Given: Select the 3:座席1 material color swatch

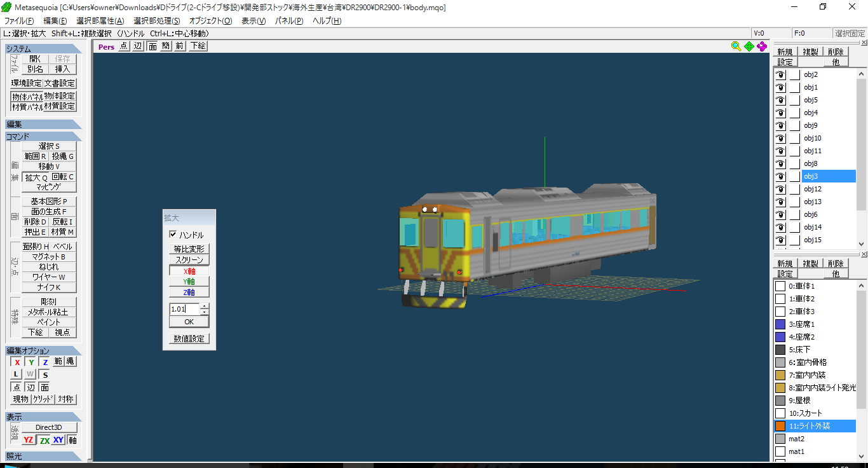Looking at the screenshot, I should 780,324.
